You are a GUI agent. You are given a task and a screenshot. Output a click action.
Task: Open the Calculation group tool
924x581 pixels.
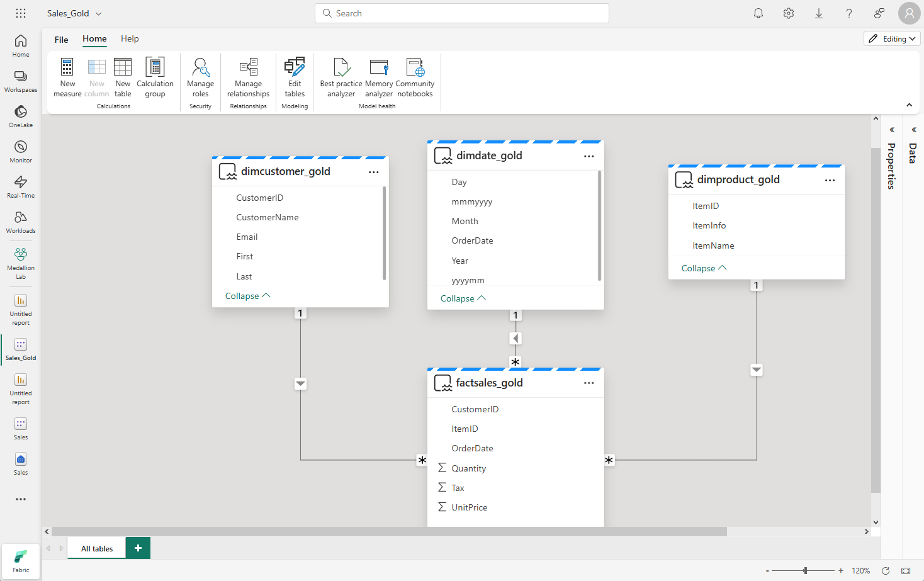click(x=154, y=77)
